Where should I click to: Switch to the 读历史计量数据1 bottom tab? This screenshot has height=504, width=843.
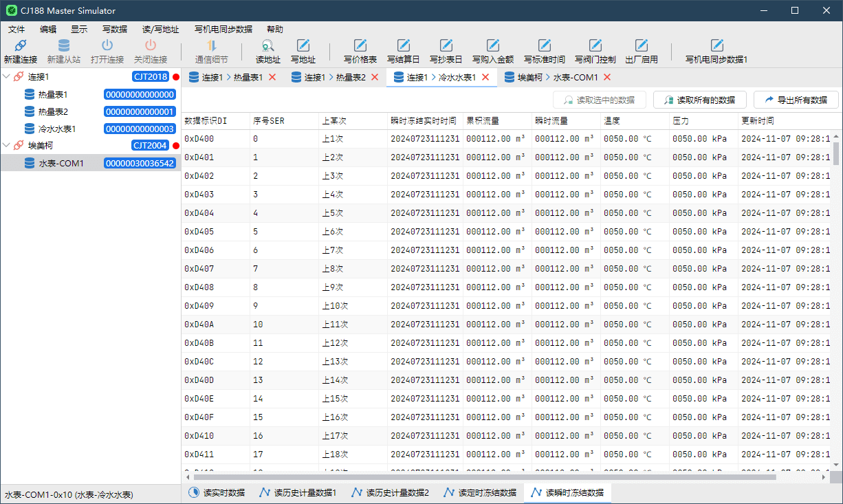point(297,492)
